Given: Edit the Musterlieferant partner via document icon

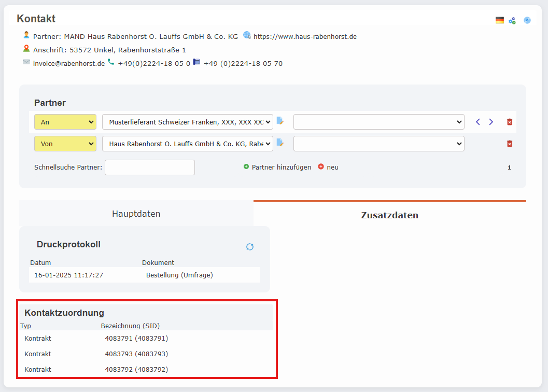Looking at the screenshot, I should [280, 121].
